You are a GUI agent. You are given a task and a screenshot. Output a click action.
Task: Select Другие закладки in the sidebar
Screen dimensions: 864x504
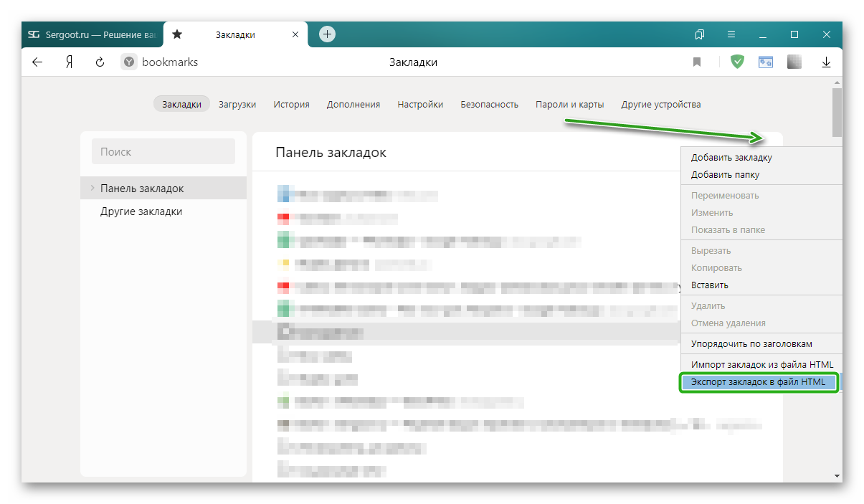(x=141, y=211)
